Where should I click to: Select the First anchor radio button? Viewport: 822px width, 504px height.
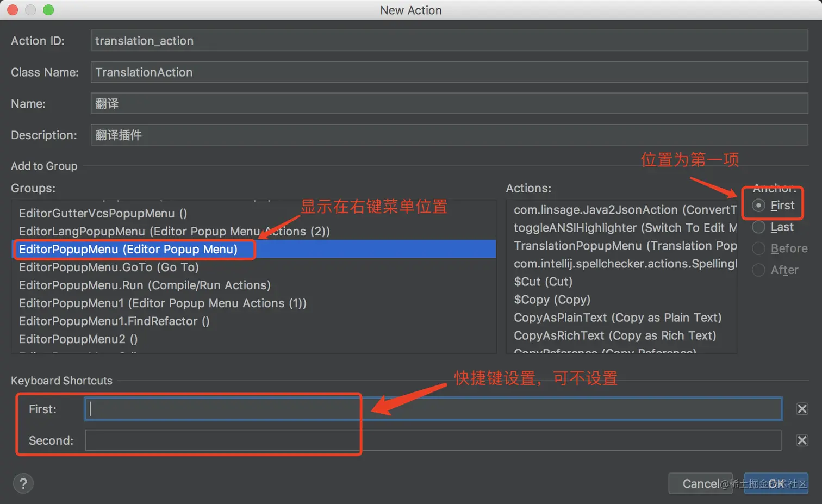point(758,205)
